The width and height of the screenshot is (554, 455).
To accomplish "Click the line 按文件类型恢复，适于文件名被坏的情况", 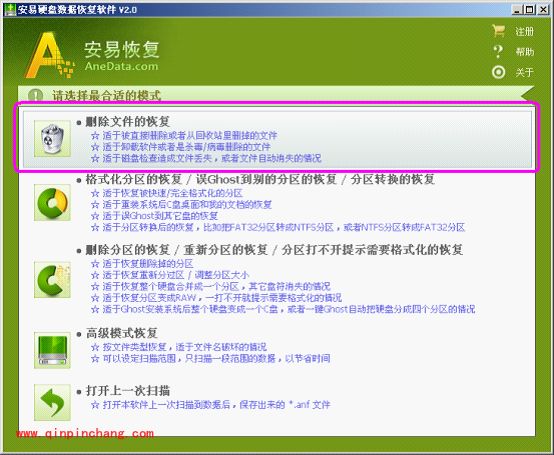I will [x=178, y=347].
